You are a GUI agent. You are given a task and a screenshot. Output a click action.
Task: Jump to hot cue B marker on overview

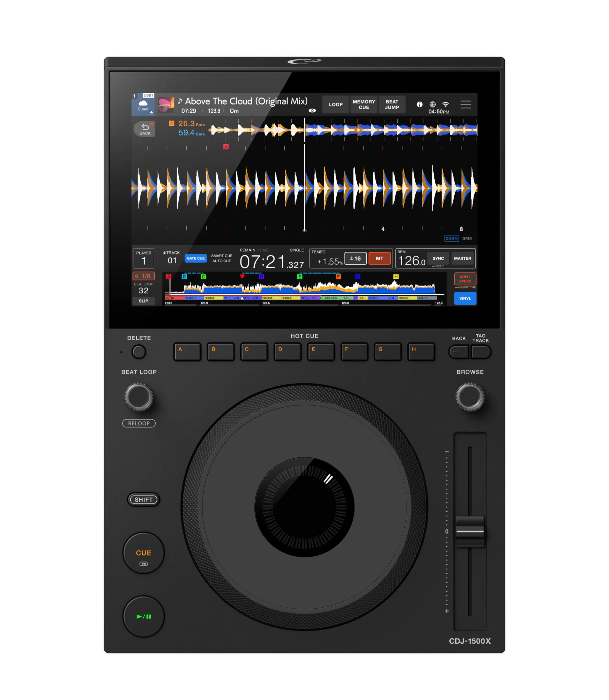[184, 277]
